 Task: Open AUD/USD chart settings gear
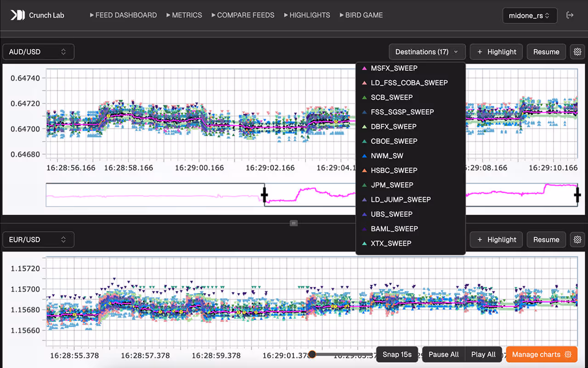(x=577, y=52)
